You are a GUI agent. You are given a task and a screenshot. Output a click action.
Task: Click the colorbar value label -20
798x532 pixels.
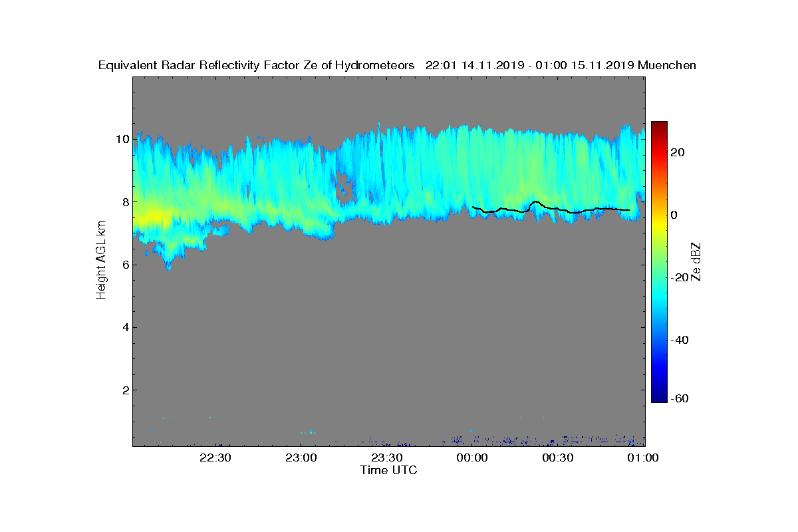678,277
